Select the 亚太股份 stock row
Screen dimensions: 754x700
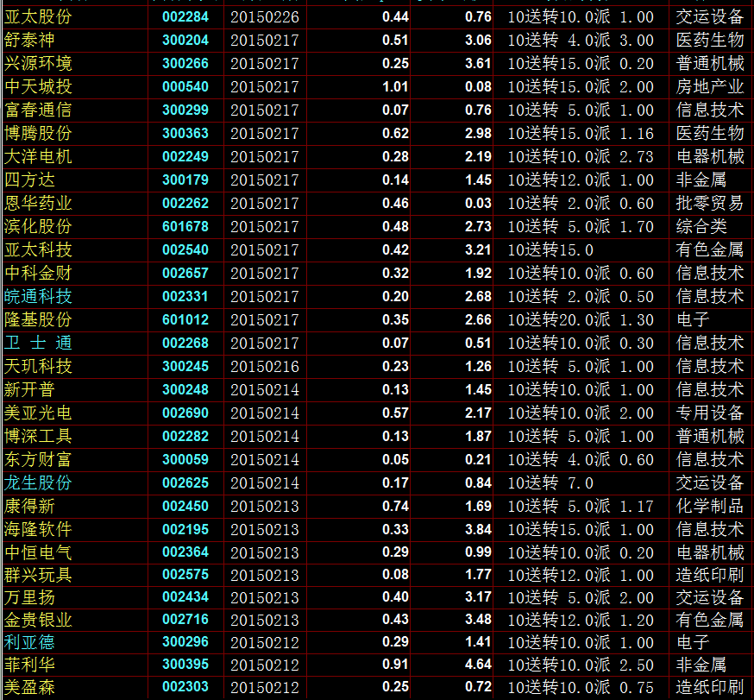pyautogui.click(x=38, y=17)
